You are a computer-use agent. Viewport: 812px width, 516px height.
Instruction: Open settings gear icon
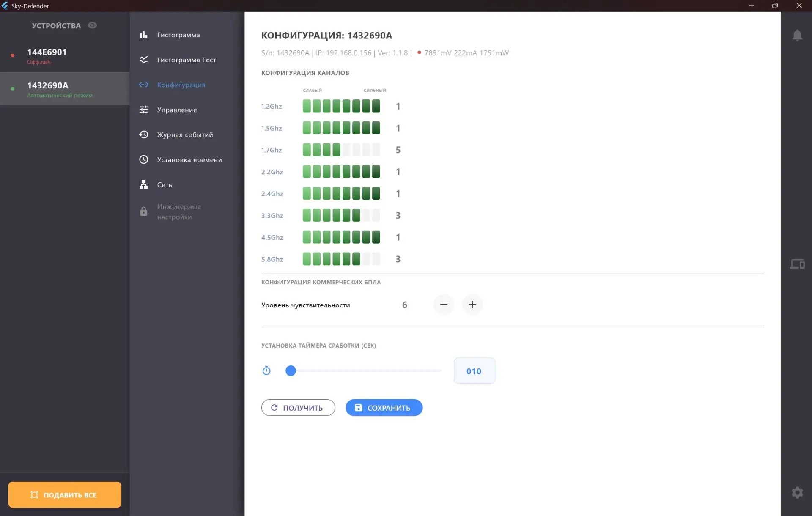coord(797,492)
